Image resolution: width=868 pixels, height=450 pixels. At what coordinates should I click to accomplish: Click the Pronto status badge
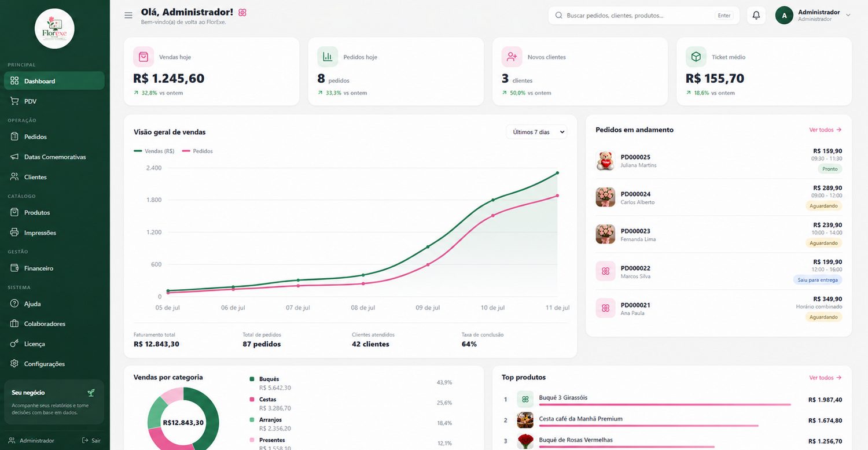point(830,169)
